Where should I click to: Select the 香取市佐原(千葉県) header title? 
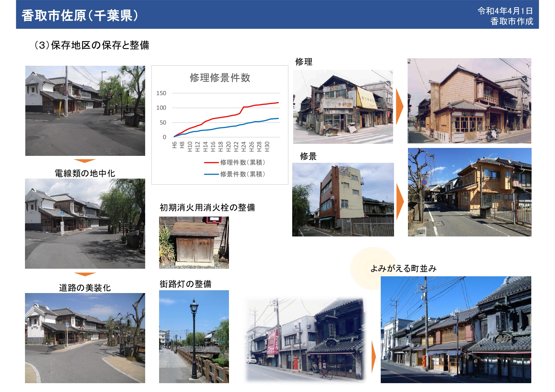click(x=80, y=15)
